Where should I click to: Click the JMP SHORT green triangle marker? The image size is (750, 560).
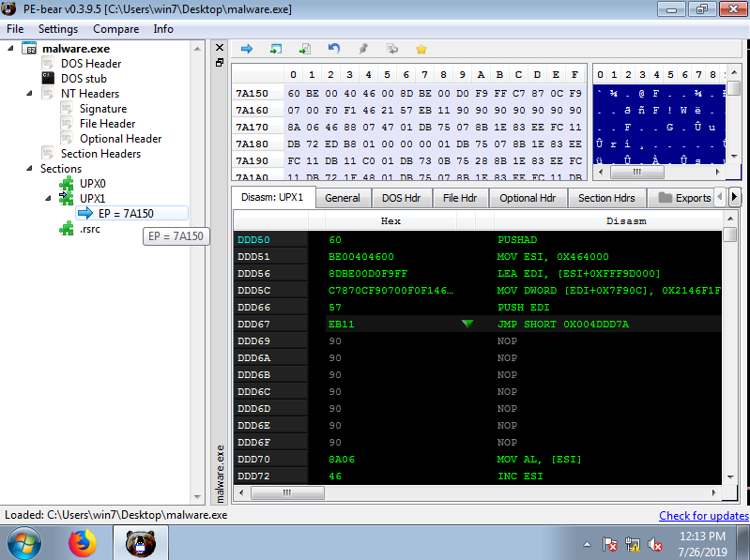click(x=467, y=324)
